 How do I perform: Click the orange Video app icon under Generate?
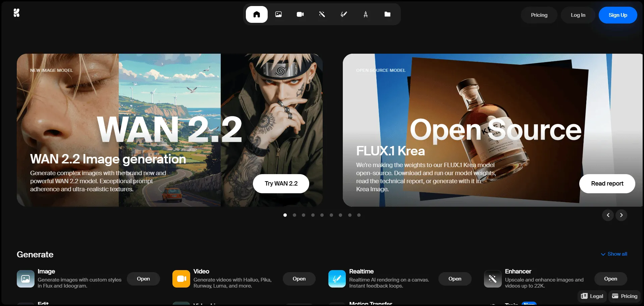point(181,279)
